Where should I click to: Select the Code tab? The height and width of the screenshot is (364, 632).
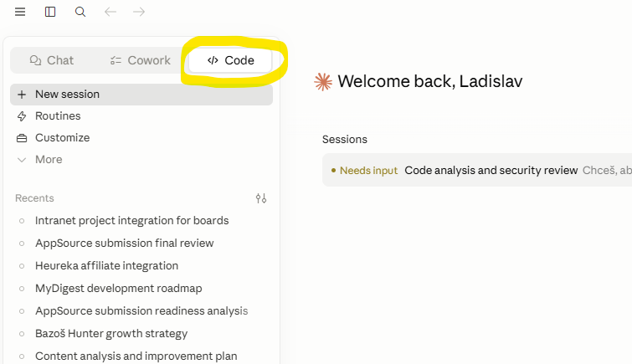[230, 60]
